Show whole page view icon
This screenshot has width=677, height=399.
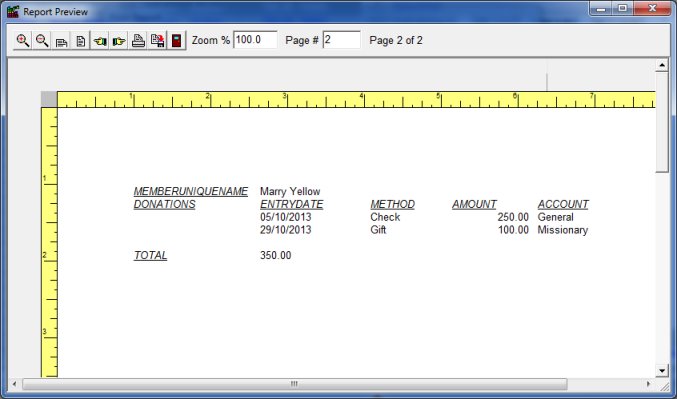click(80, 41)
